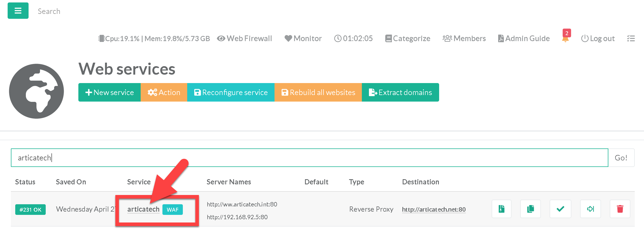Focus the service search field containing articatech
Image resolution: width=644 pixels, height=250 pixels.
309,158
